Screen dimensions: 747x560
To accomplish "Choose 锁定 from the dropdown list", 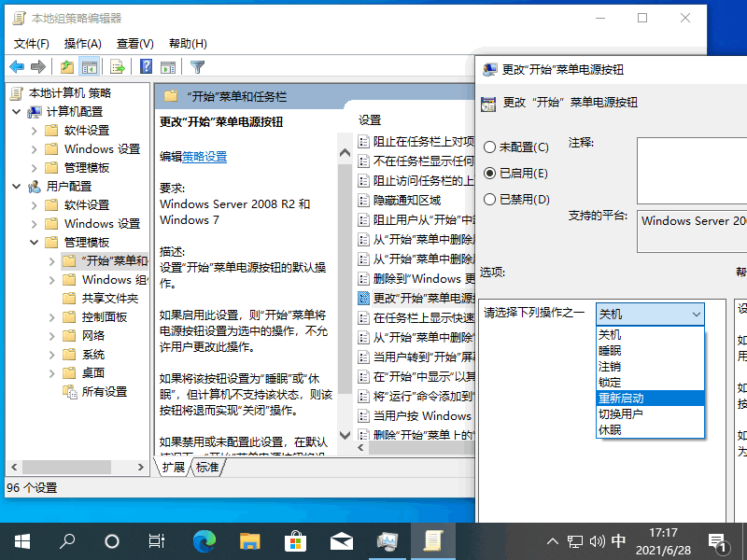I will (650, 383).
